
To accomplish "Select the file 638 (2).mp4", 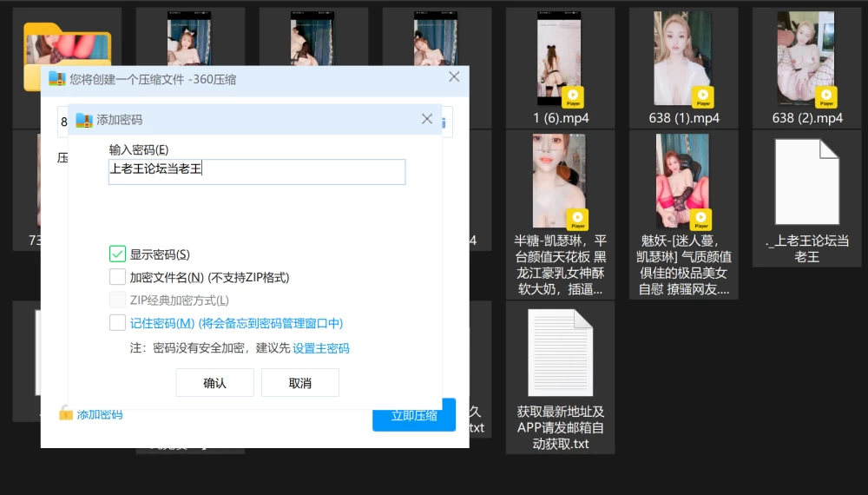I will pyautogui.click(x=807, y=68).
